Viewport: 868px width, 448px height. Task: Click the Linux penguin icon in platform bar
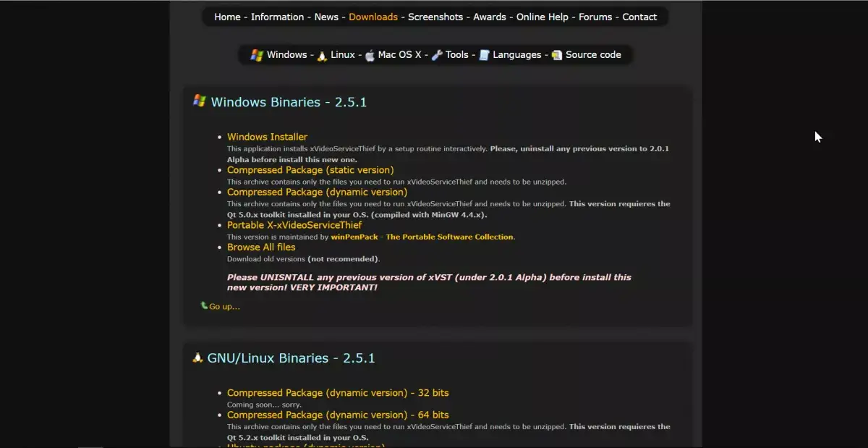point(323,55)
